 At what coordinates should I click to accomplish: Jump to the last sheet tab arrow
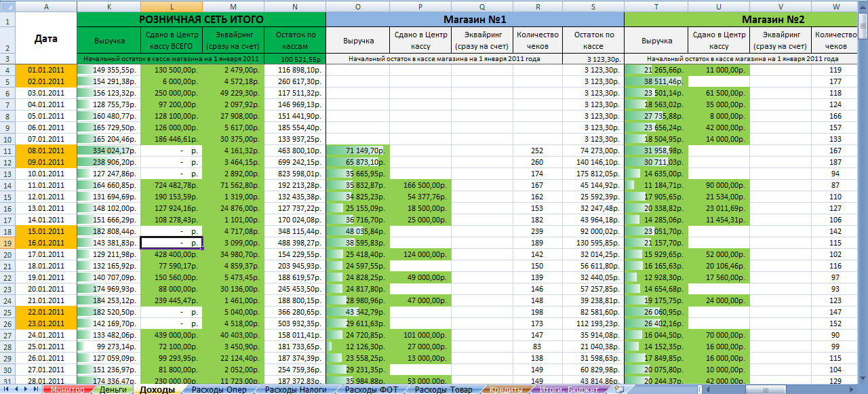pos(37,390)
